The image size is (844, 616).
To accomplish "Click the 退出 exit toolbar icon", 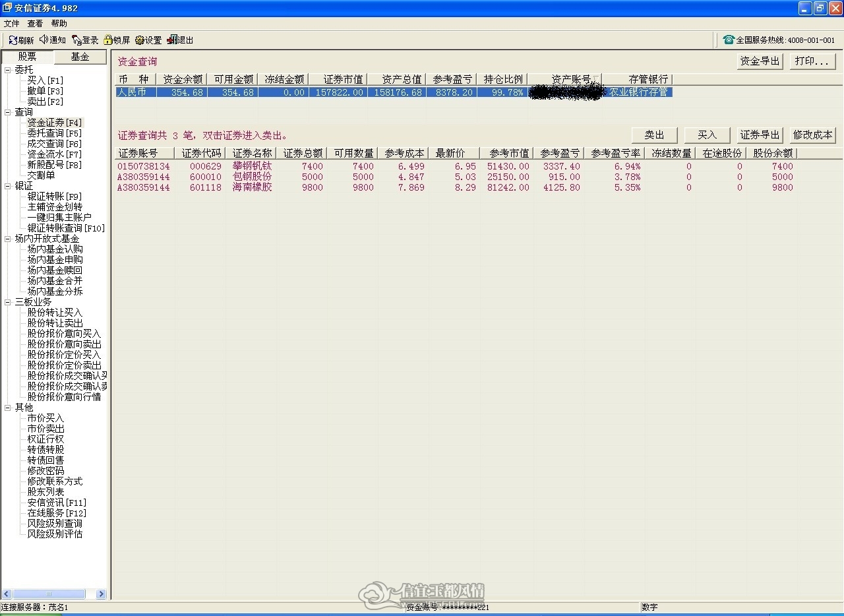I will pos(172,40).
